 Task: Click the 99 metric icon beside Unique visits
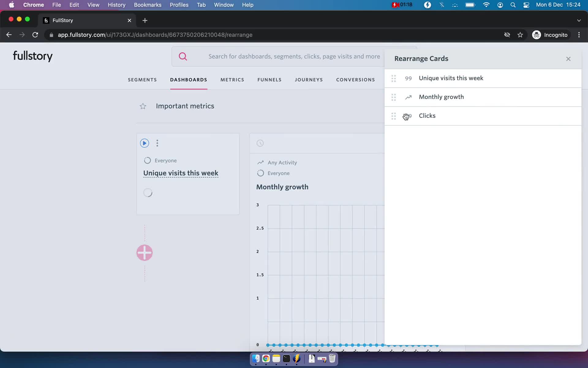(408, 79)
